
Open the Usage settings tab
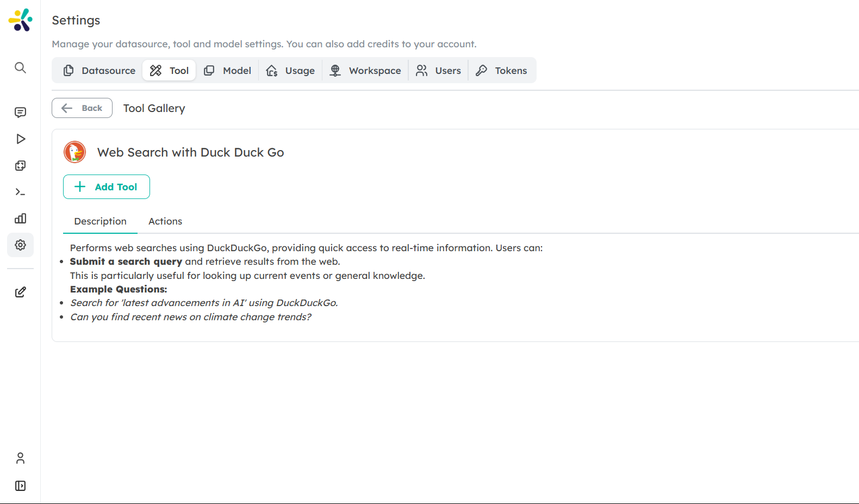[290, 71]
